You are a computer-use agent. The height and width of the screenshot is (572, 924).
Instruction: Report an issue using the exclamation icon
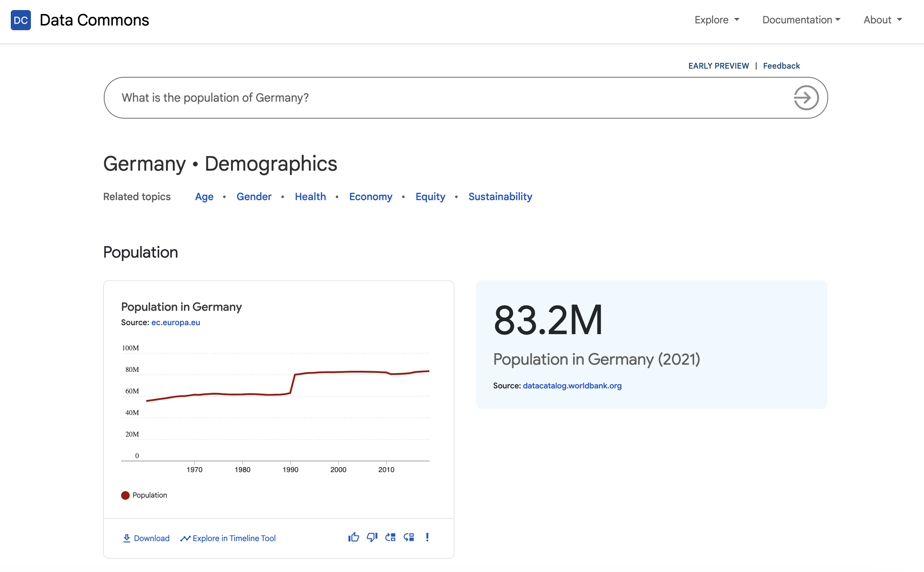[427, 537]
